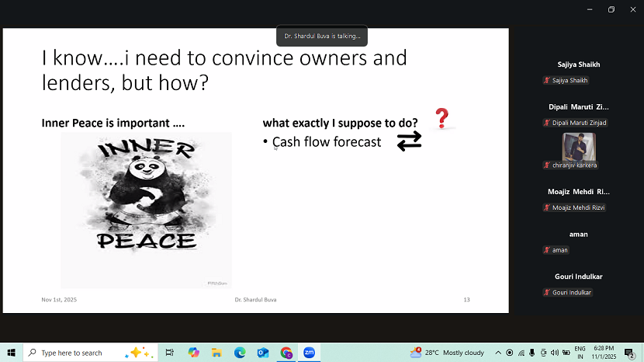
Task: Open the Windows notification center
Action: (x=629, y=353)
